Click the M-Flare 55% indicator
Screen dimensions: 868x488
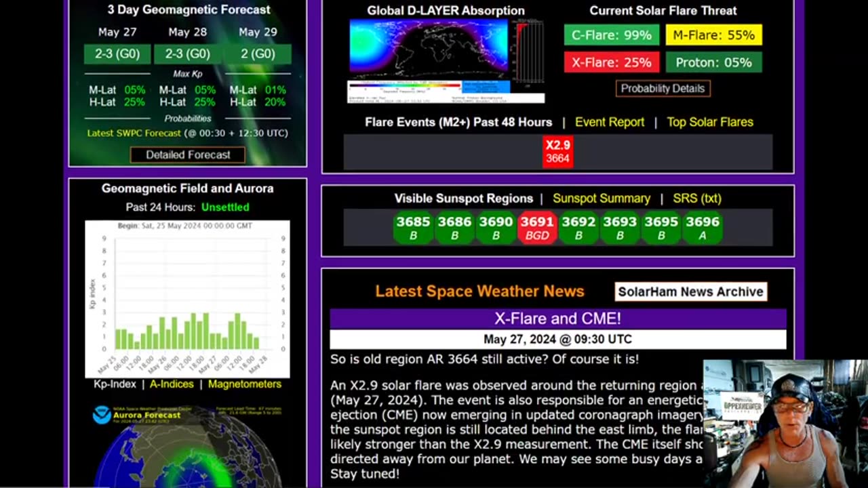(x=713, y=35)
